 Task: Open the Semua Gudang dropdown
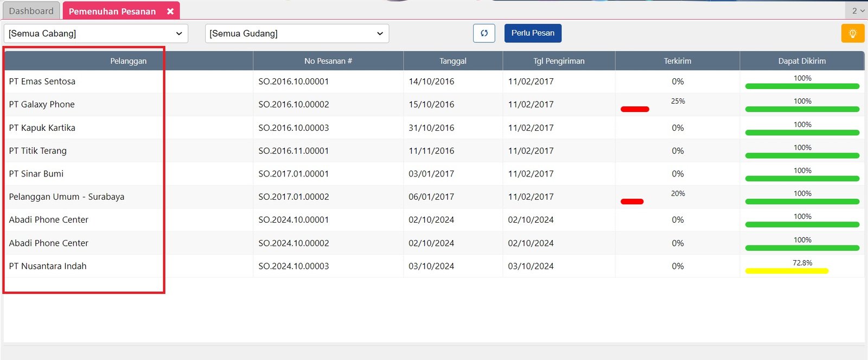[297, 34]
